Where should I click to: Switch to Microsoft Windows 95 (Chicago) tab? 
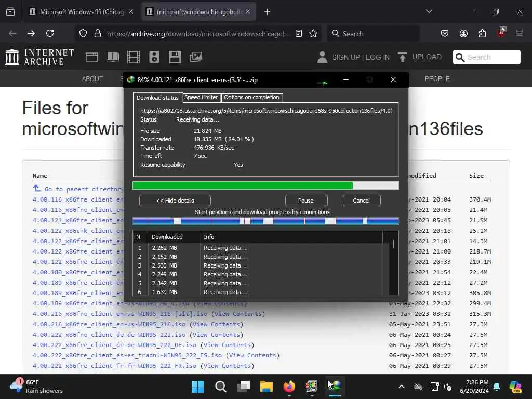click(82, 12)
